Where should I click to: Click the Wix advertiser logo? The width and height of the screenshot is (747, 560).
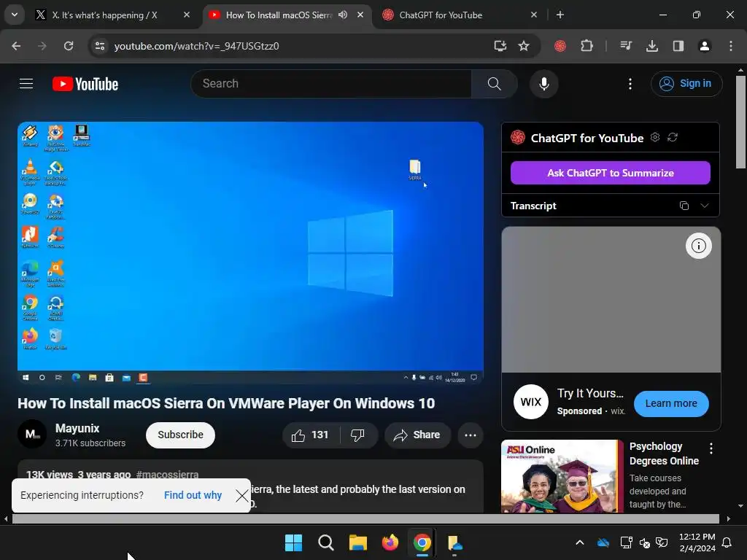(531, 402)
